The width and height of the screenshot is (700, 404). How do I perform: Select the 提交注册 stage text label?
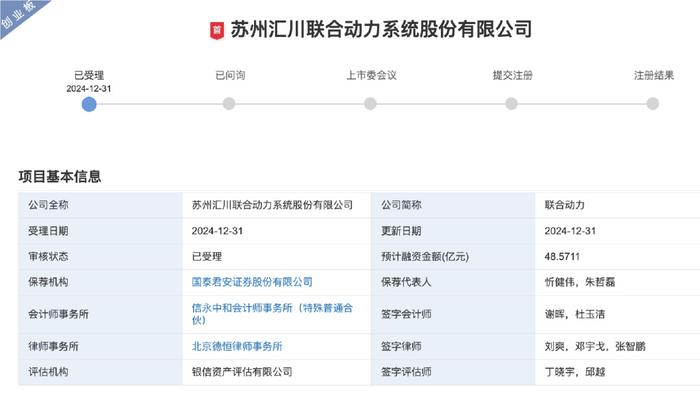click(512, 74)
